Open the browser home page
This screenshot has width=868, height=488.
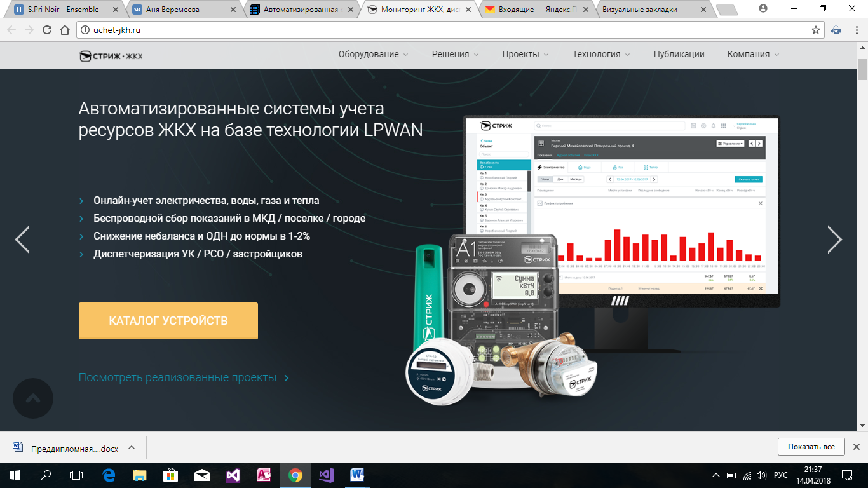pos(65,30)
